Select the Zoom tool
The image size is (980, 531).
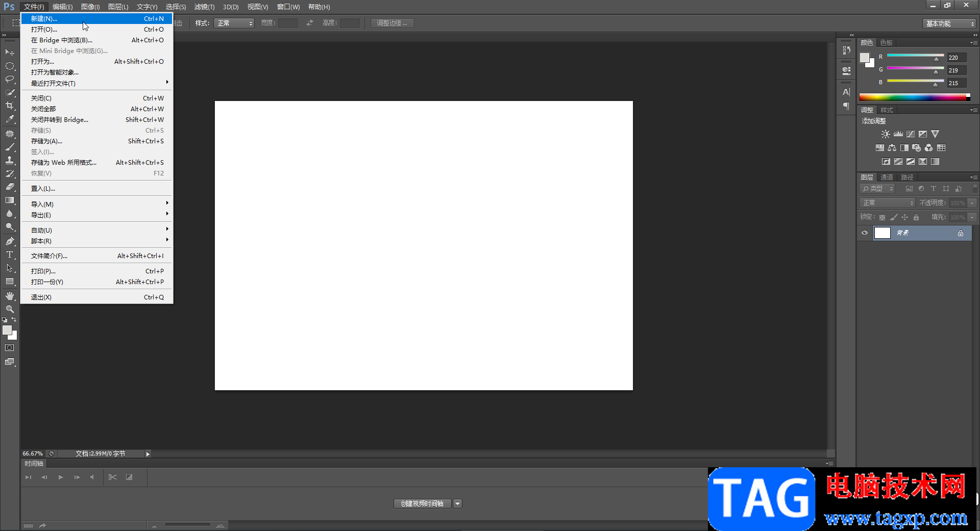pos(10,309)
